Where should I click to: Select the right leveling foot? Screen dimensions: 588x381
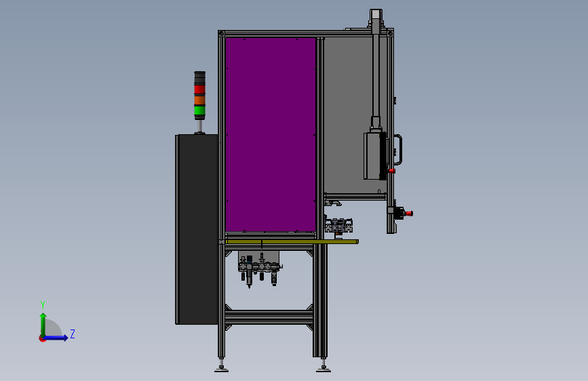tap(324, 366)
